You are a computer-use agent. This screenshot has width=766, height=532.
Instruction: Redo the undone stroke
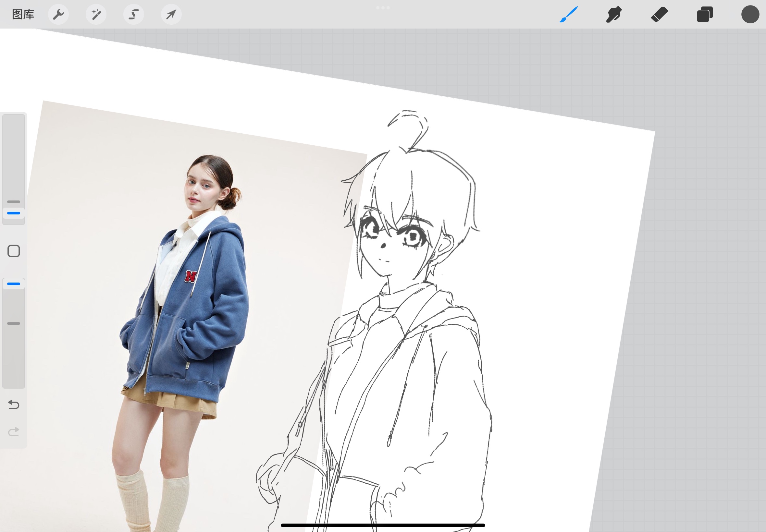point(14,432)
